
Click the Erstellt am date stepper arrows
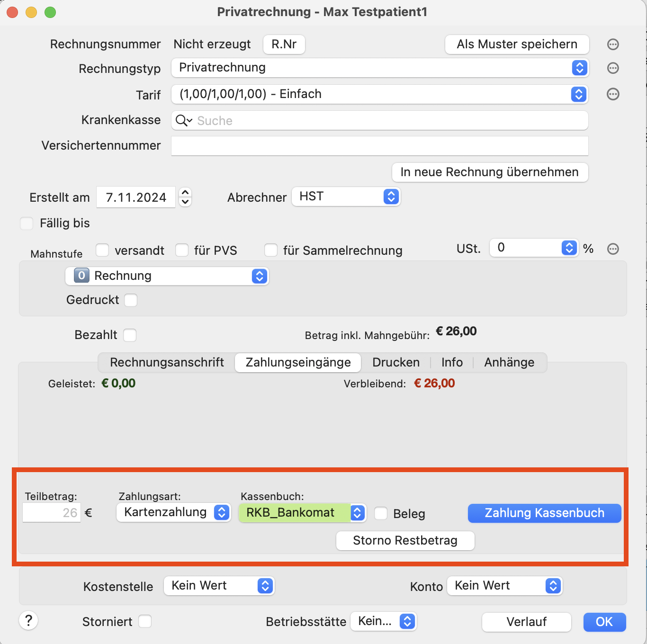(x=185, y=197)
